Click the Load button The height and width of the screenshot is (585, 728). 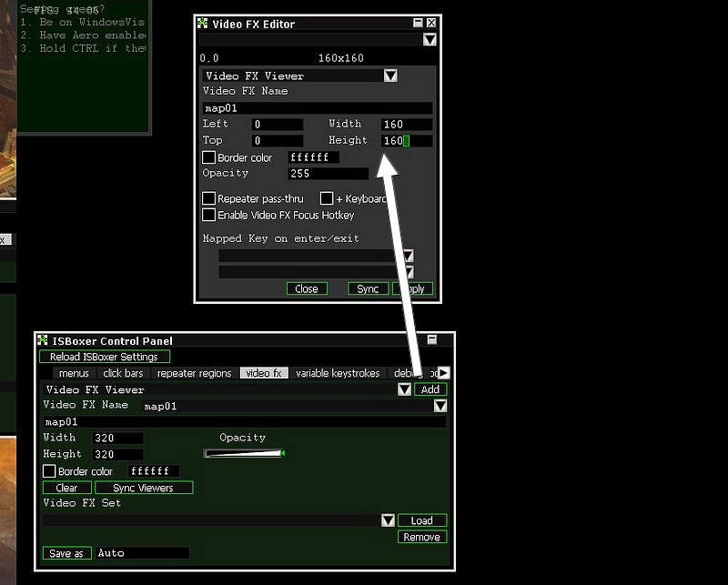(x=422, y=520)
